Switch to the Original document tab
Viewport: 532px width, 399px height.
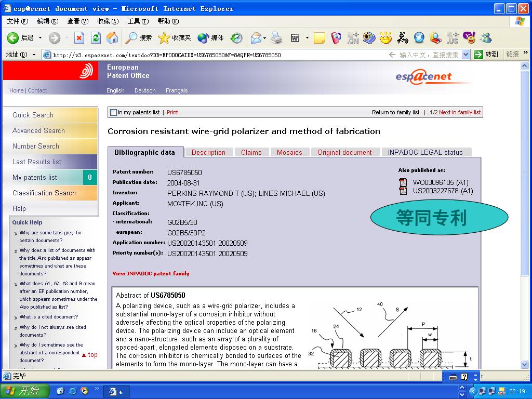point(345,152)
